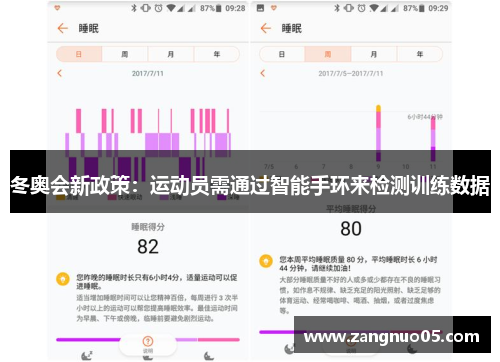
Task: Tap the back arrow on the right sleep screen
Action: tap(266, 28)
